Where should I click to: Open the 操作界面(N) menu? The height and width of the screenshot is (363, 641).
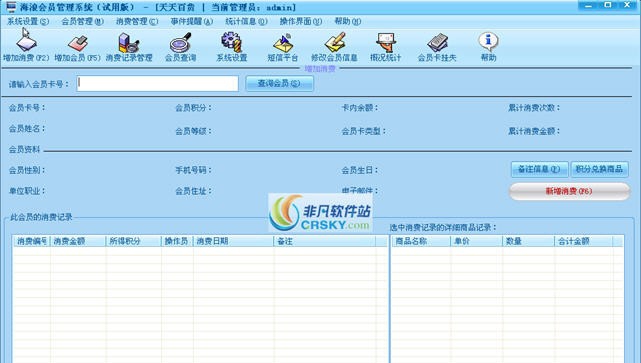click(x=301, y=21)
